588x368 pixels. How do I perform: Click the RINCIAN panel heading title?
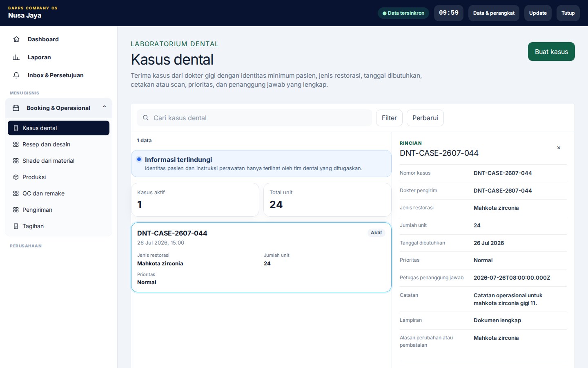(x=411, y=143)
